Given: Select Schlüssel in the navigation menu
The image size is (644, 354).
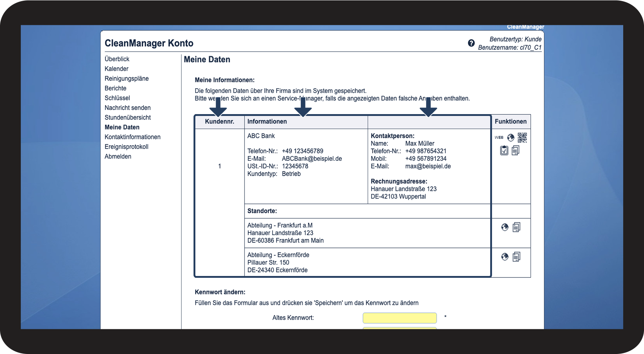Looking at the screenshot, I should pyautogui.click(x=117, y=98).
